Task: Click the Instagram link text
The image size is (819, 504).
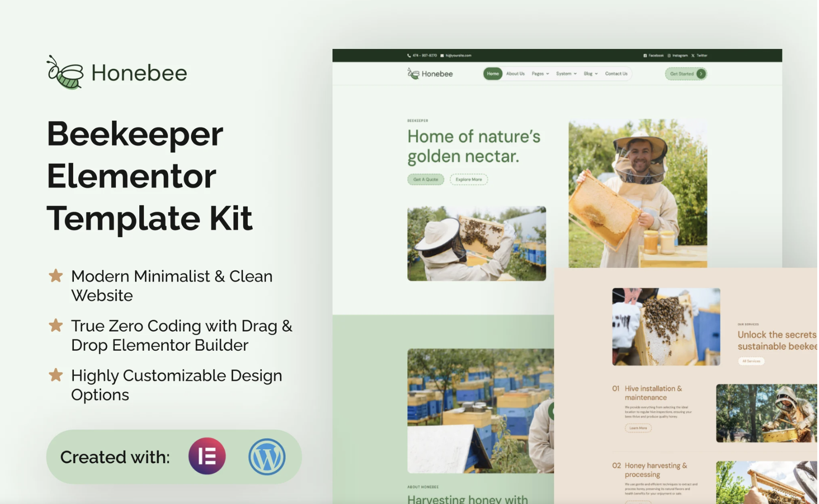Action: click(680, 56)
